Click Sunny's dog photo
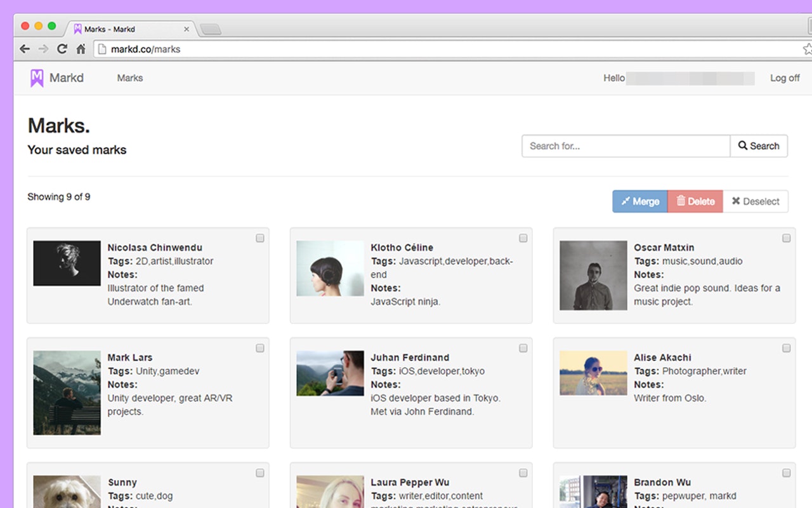Viewport: 812px width, 508px height. click(x=67, y=492)
